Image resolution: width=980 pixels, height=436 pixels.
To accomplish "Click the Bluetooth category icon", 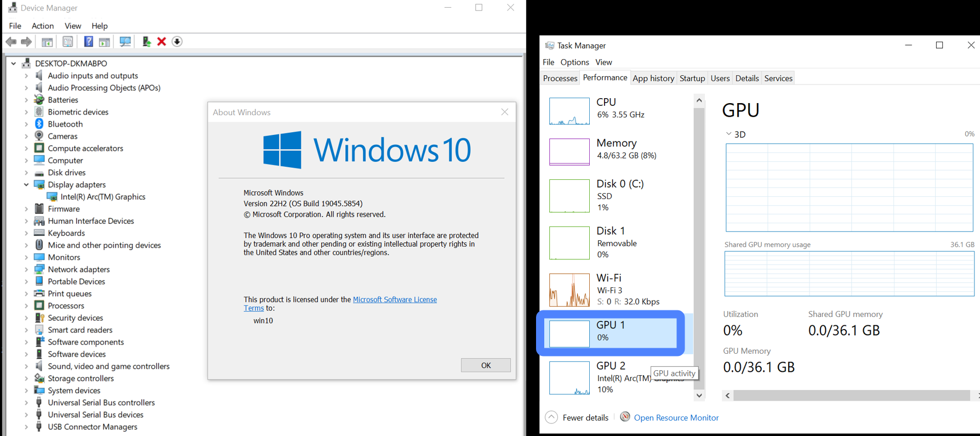I will tap(39, 124).
